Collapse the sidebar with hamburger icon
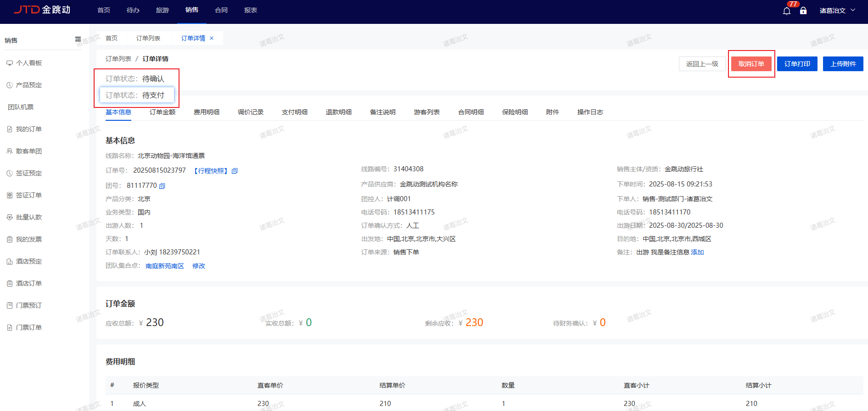This screenshot has height=411, width=868. [x=78, y=39]
